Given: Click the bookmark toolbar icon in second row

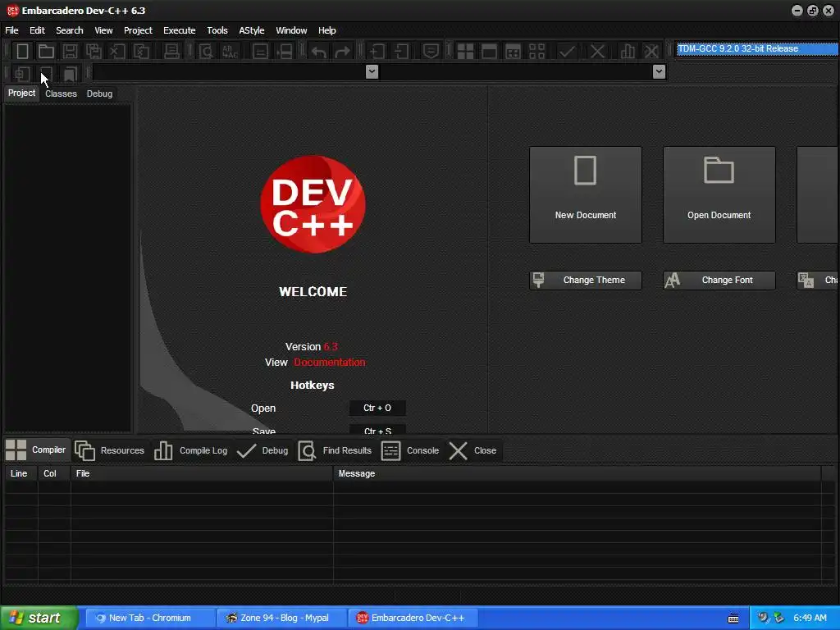Looking at the screenshot, I should click(71, 73).
